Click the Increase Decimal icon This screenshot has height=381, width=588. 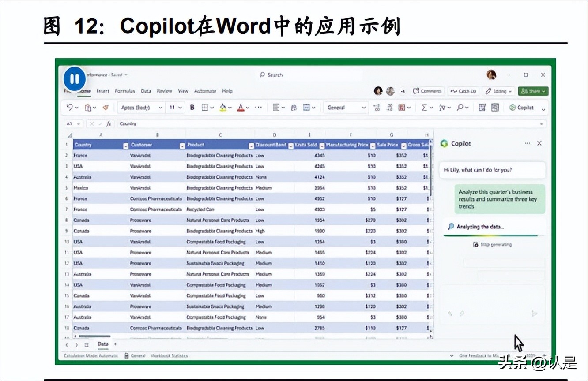point(377,107)
